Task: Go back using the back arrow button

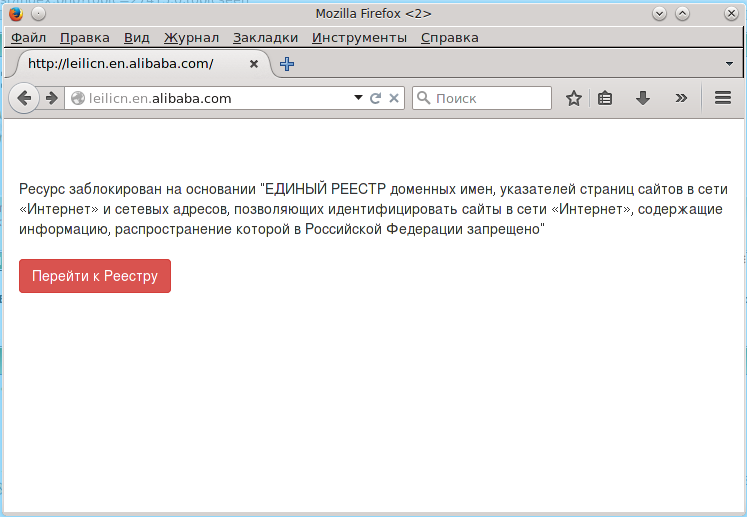Action: [x=24, y=98]
